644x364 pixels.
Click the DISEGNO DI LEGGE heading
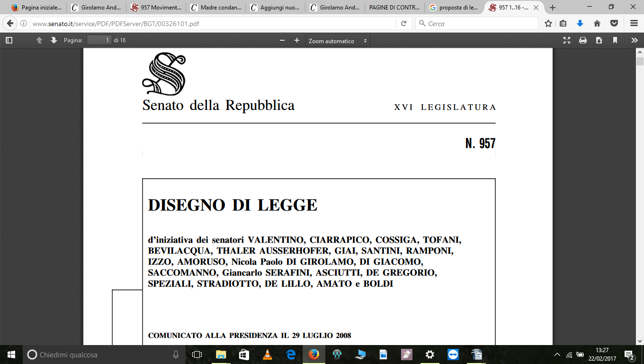tap(233, 205)
